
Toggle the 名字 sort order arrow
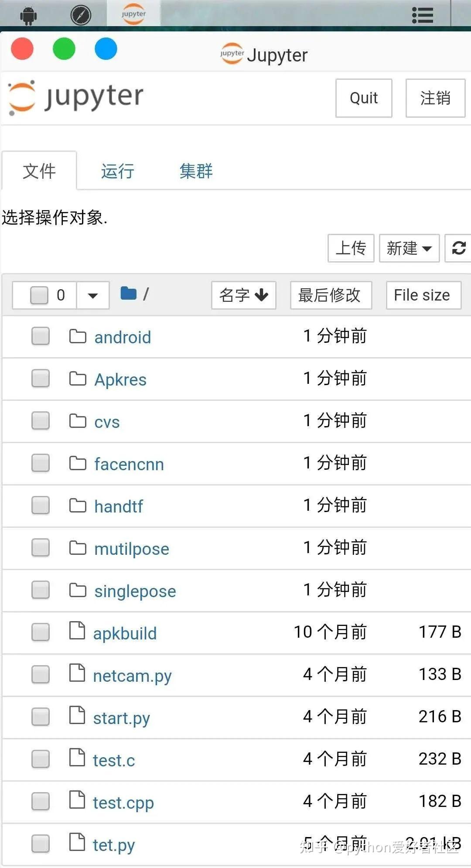261,295
